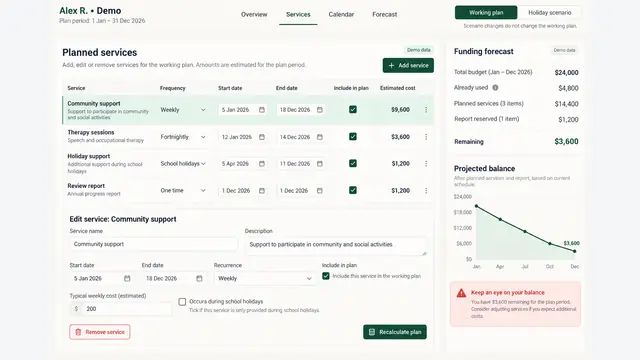Viewport: 640px width, 360px height.
Task: Click Report reserved (1 item) forecast line
Action: (x=516, y=119)
